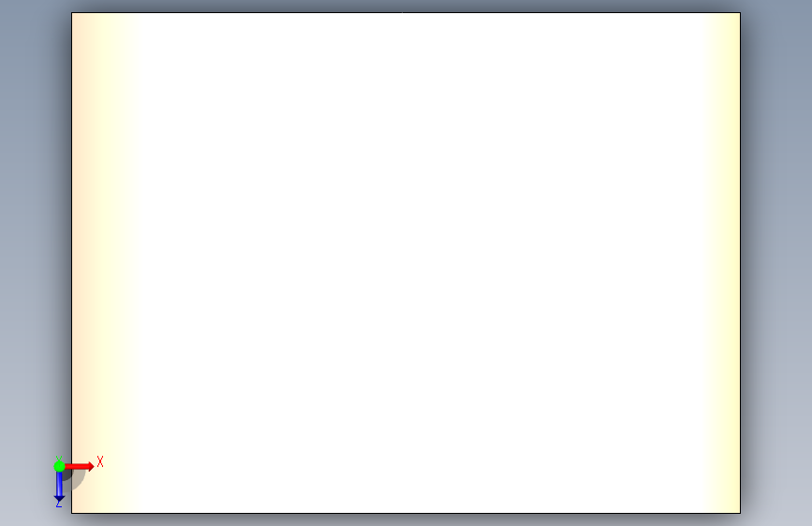Click the empty gray background right of the plate
Screen dimensions: 812x526
776,263
